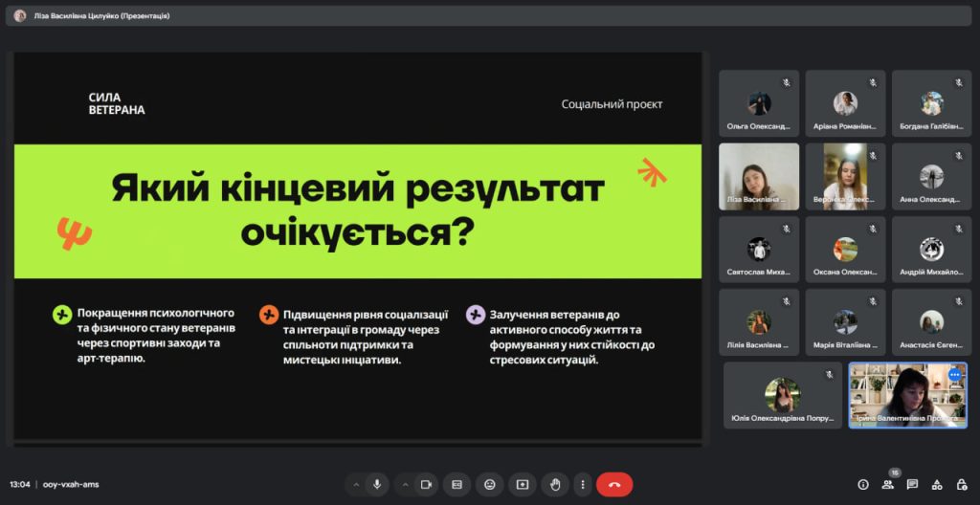Open the three-dot more options menu
The image size is (980, 505).
582,485
